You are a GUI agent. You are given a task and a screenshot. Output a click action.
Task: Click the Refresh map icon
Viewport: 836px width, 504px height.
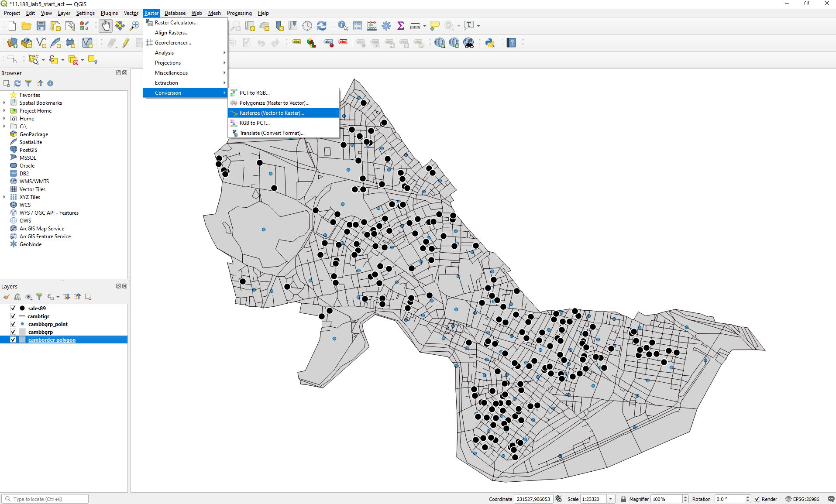(x=322, y=26)
